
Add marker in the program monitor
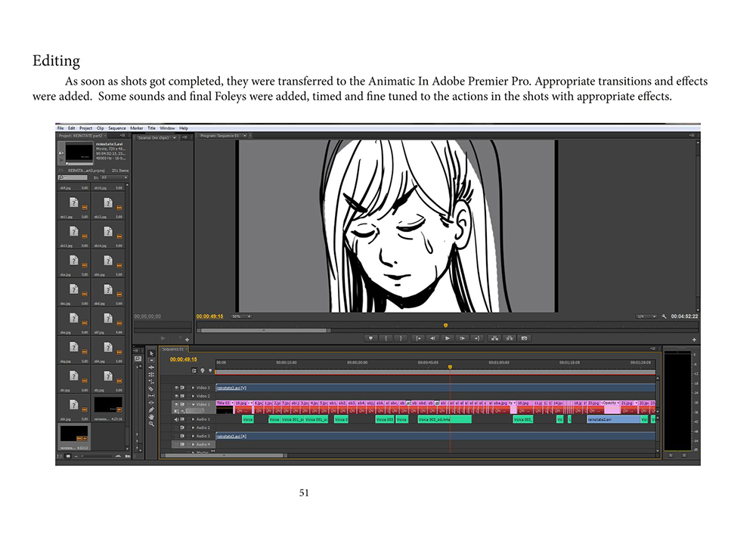[x=370, y=338]
